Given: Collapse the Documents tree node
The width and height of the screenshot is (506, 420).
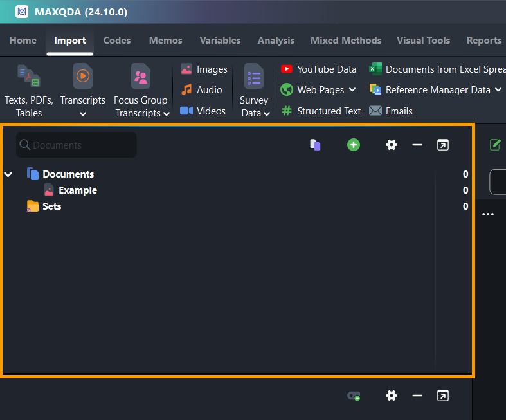Looking at the screenshot, I should pyautogui.click(x=8, y=174).
